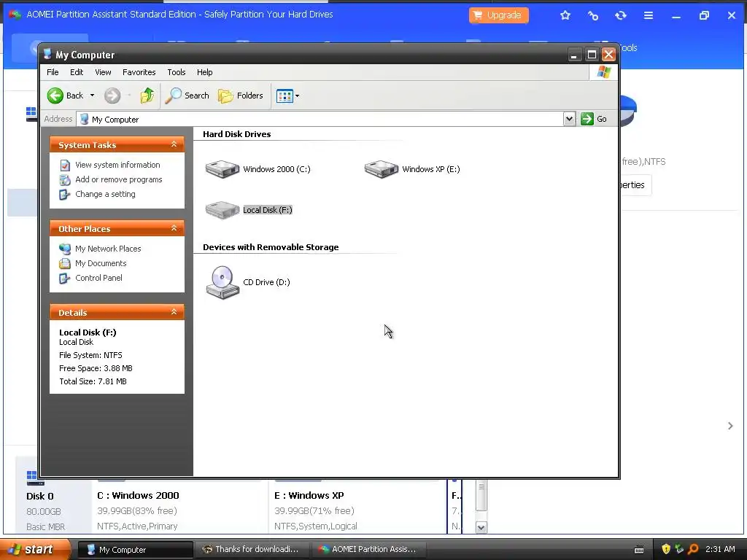Collapse the Other Places panel
This screenshot has width=747, height=560.
click(x=174, y=228)
